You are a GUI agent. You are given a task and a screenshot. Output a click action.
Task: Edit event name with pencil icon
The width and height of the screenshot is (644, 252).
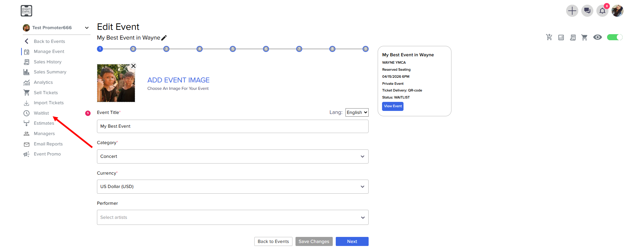tap(164, 38)
